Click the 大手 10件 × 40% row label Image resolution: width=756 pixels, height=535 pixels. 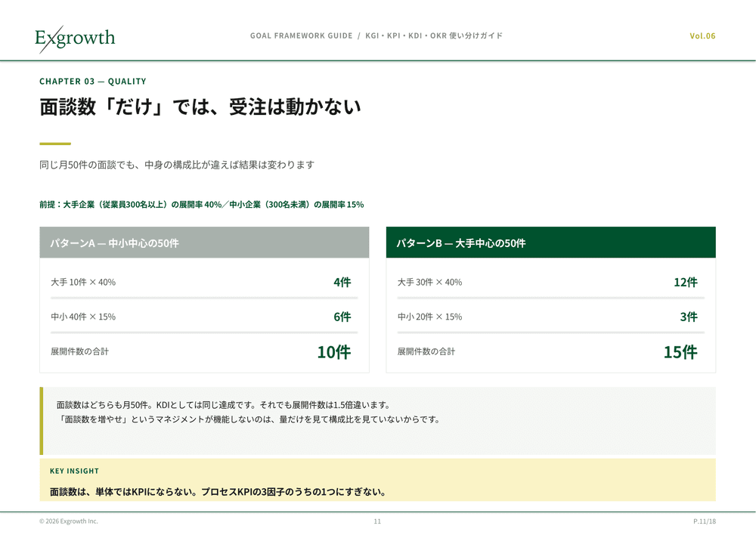83,282
